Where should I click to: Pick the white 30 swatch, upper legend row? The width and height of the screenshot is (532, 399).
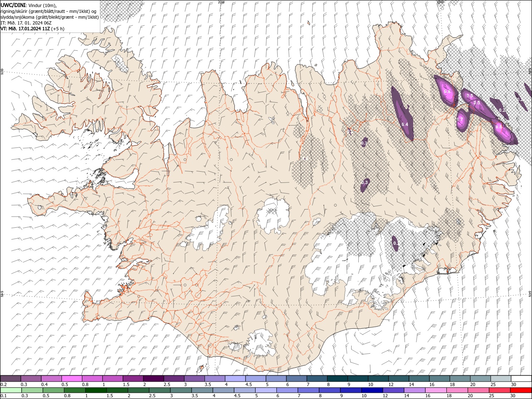pyautogui.click(x=521, y=379)
